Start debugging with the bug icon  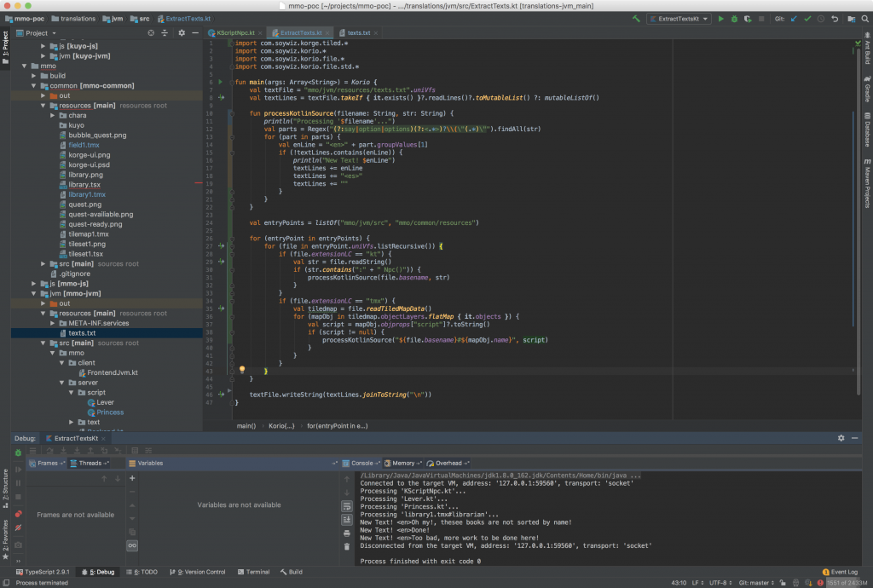735,18
